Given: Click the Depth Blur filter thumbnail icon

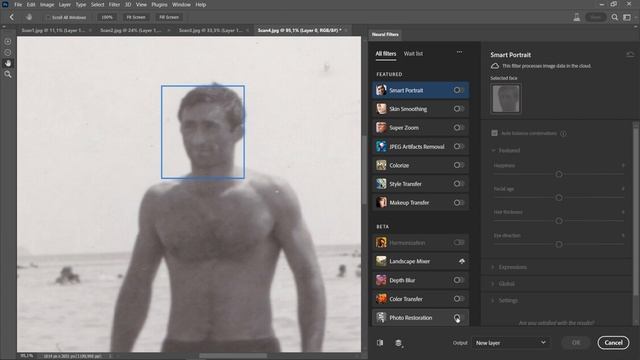Looking at the screenshot, I should click(381, 280).
